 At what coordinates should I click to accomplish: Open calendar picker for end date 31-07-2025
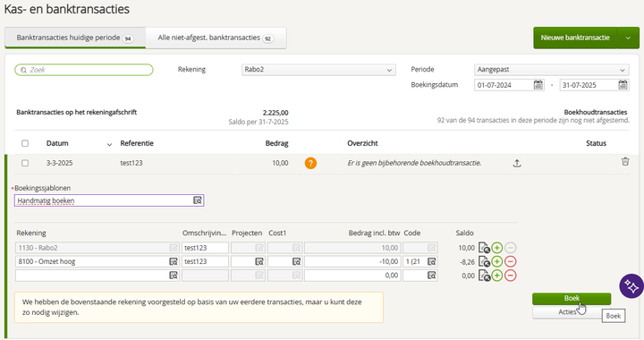click(x=623, y=85)
